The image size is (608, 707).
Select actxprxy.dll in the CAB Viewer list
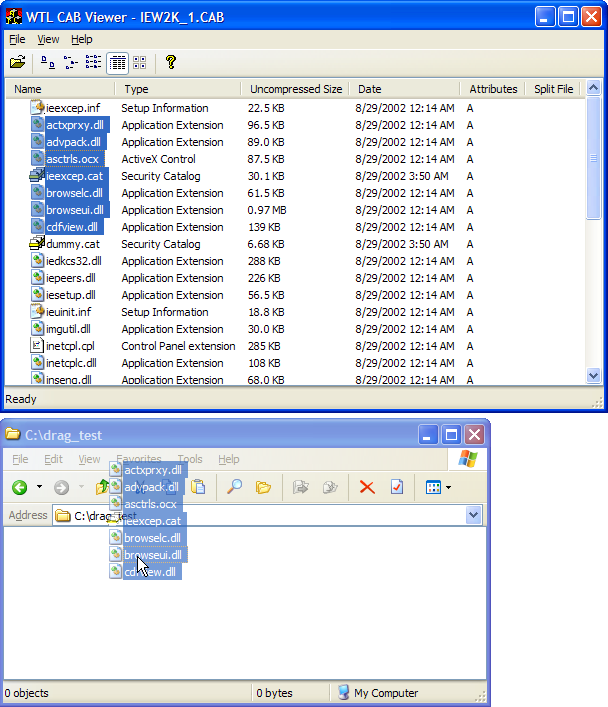(75, 125)
